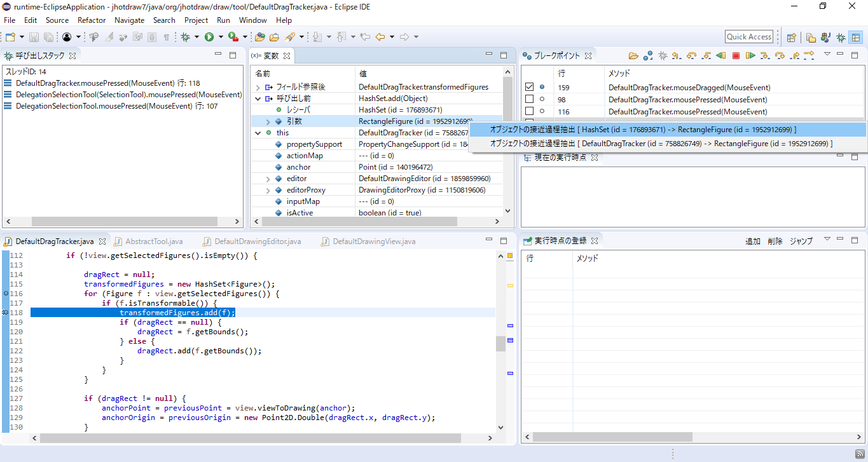Viewport: 868px width, 462px height.
Task: Select the レシーバ HashSet variable row
Action: 378,110
